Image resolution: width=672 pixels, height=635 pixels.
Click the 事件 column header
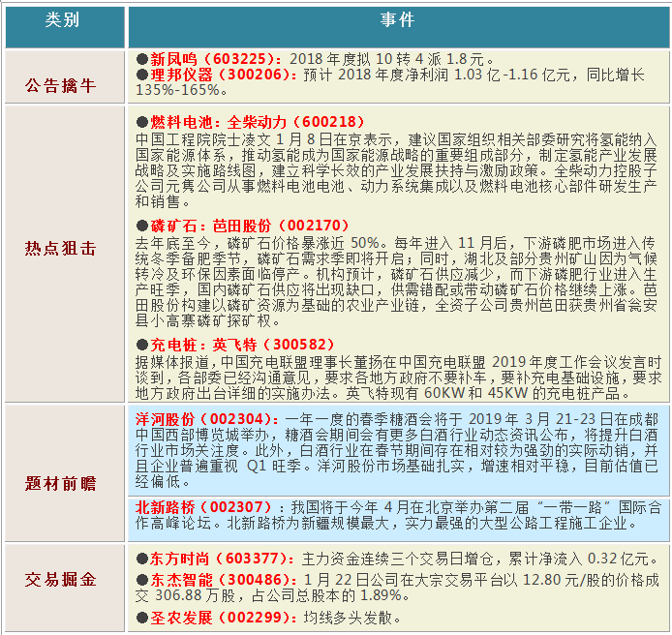[x=399, y=26]
